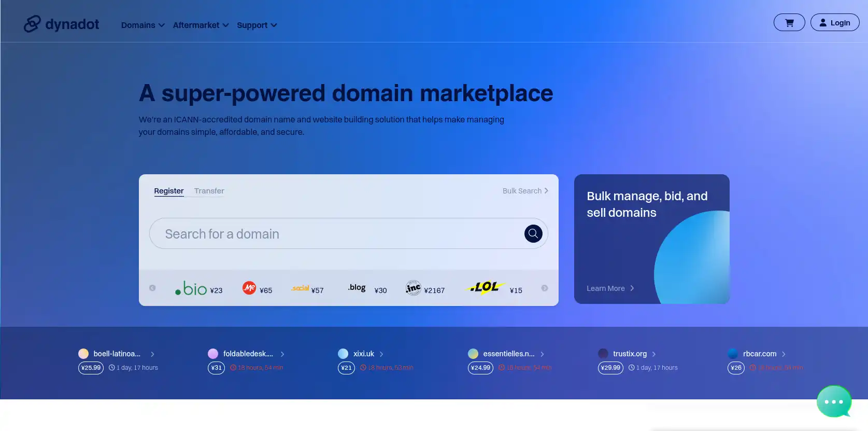
Task: Open the xixi.uk auction listing
Action: [364, 354]
